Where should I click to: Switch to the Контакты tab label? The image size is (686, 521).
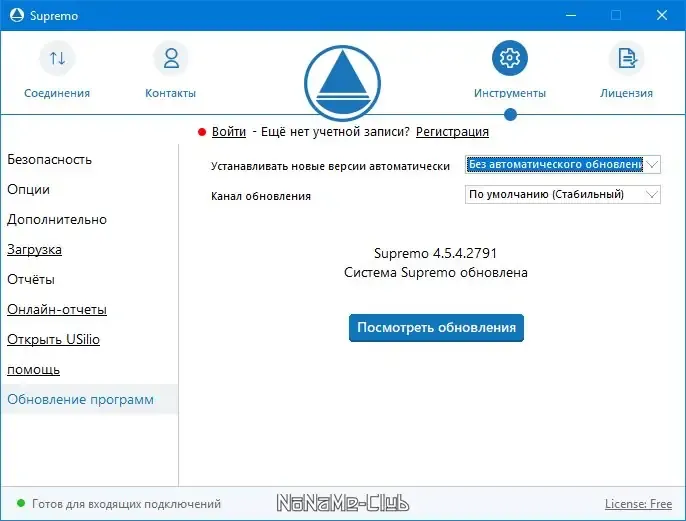point(171,93)
